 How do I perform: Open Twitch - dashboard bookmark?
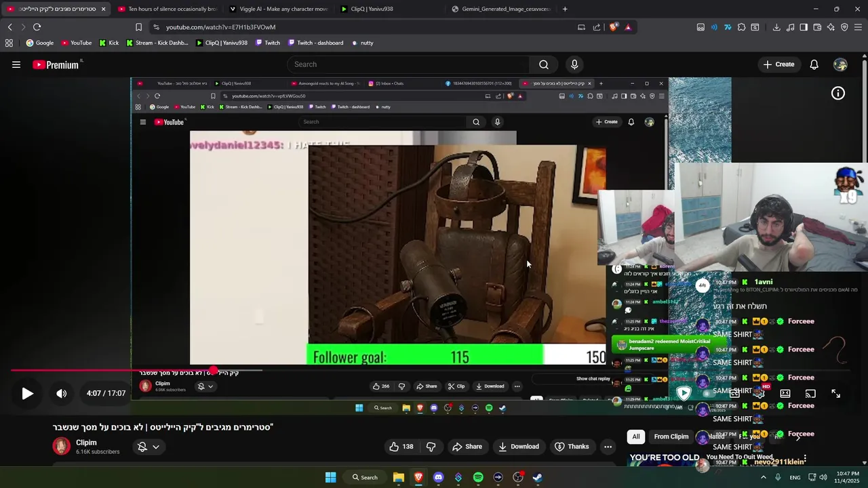315,43
